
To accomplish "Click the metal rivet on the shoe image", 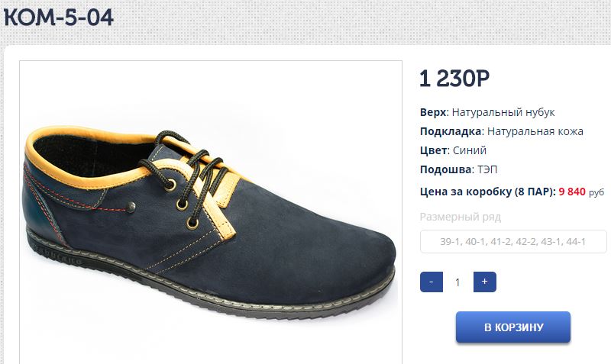I will [x=131, y=207].
